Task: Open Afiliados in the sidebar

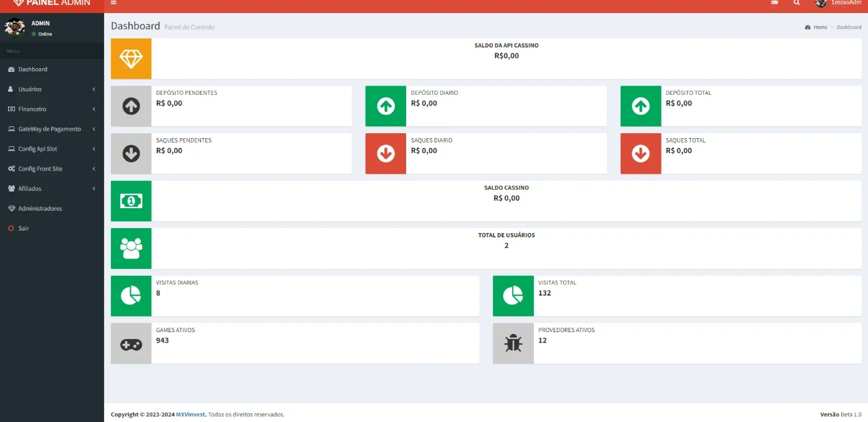Action: coord(52,188)
